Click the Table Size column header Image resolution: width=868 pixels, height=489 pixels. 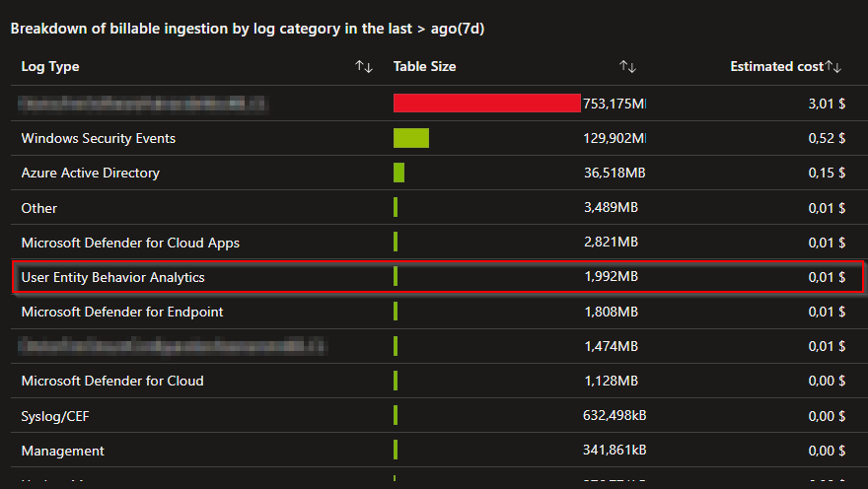point(424,66)
